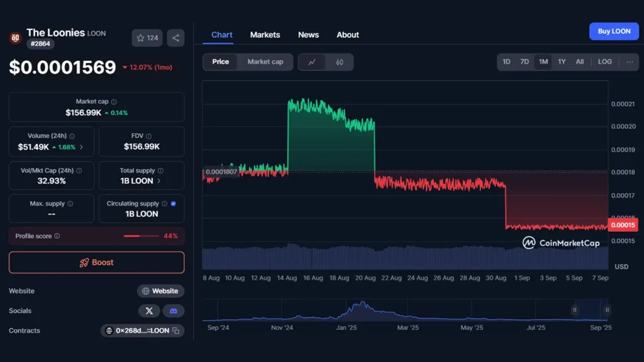The image size is (644, 362).
Task: Click the #2864 rank badge
Action: (x=40, y=44)
